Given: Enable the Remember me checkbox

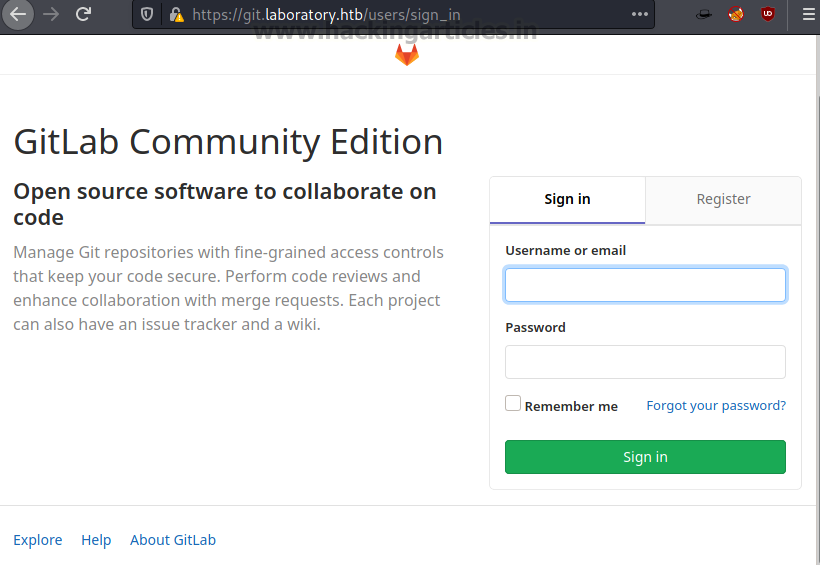Looking at the screenshot, I should (x=513, y=403).
